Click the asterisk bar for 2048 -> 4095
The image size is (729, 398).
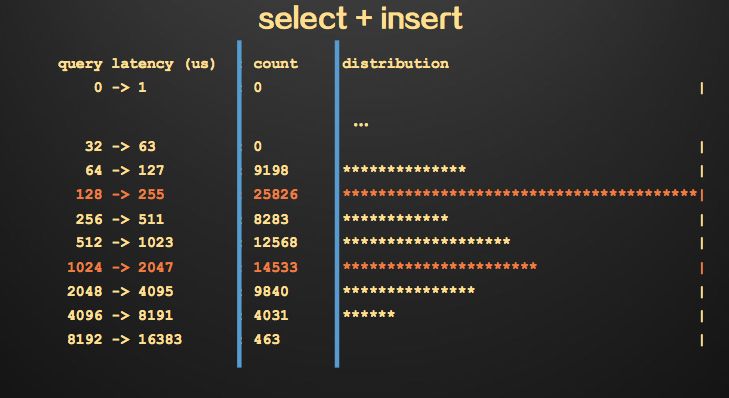click(409, 290)
